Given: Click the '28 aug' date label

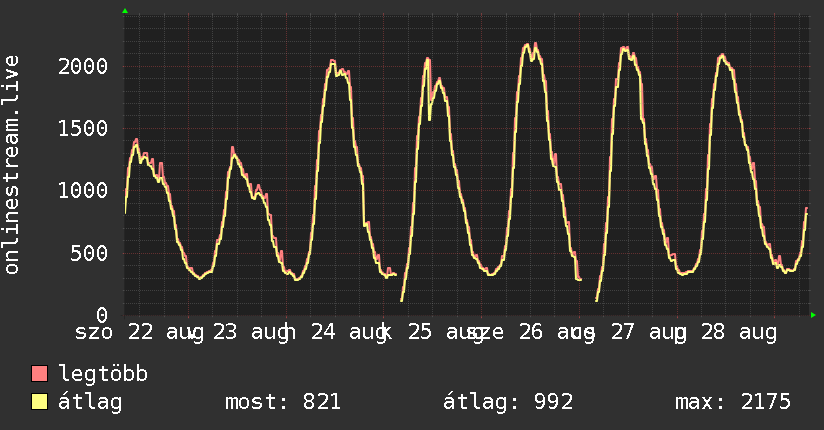Looking at the screenshot, I should (x=739, y=332).
